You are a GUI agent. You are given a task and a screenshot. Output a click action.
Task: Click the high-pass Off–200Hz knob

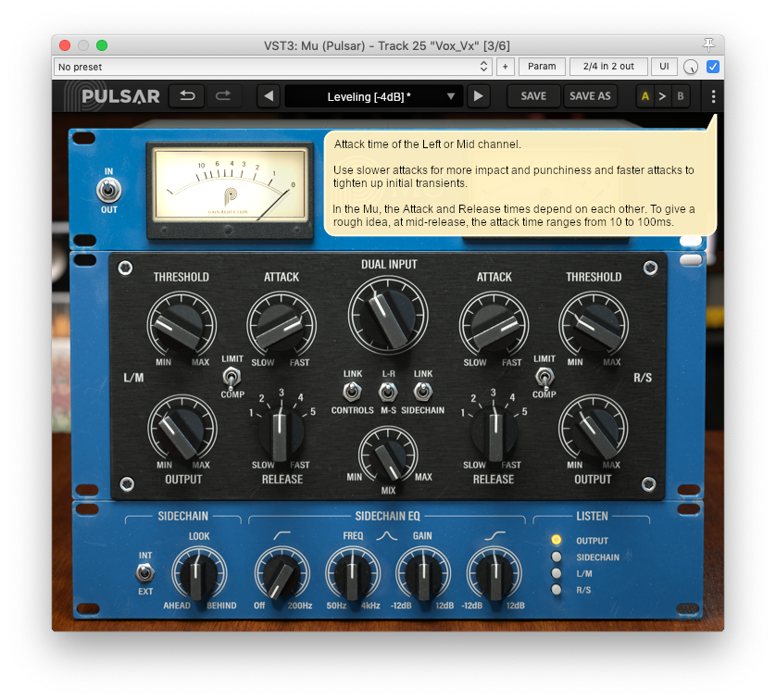(282, 574)
